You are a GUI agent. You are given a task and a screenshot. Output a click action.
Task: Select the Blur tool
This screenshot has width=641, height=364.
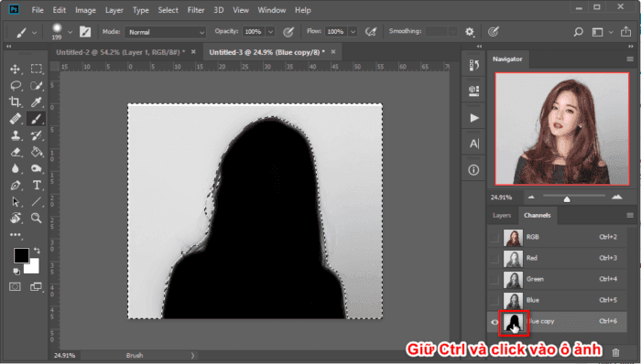16,168
